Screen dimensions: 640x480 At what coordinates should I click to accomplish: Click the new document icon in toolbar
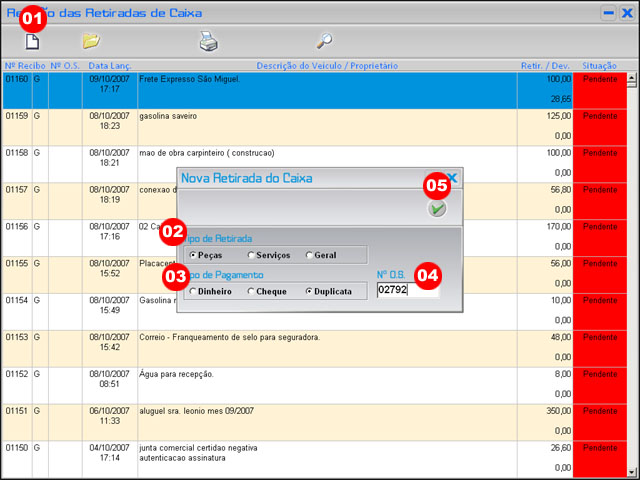32,42
